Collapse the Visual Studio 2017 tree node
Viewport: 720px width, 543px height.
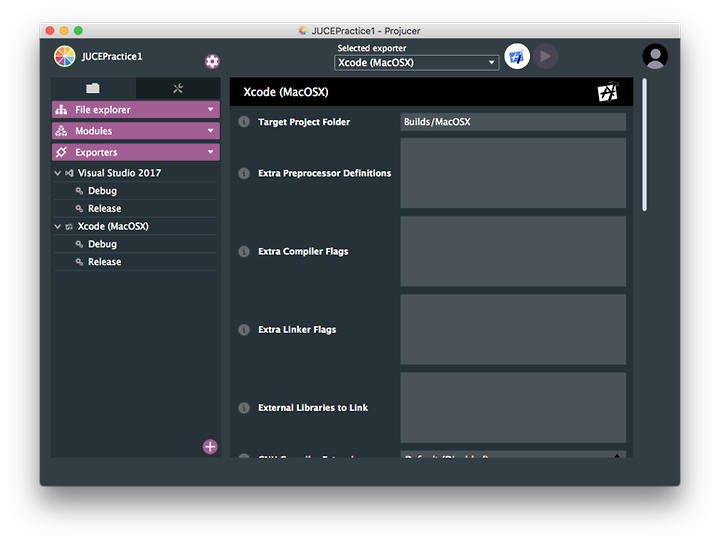57,173
